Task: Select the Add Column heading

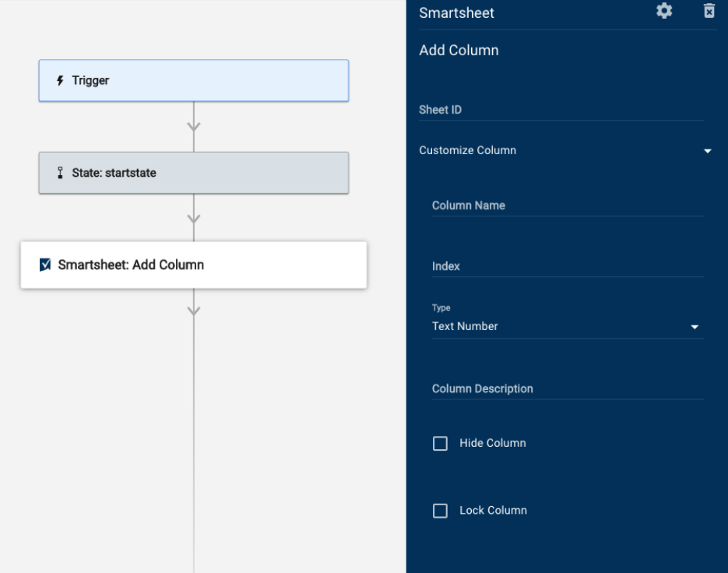Action: (x=459, y=50)
